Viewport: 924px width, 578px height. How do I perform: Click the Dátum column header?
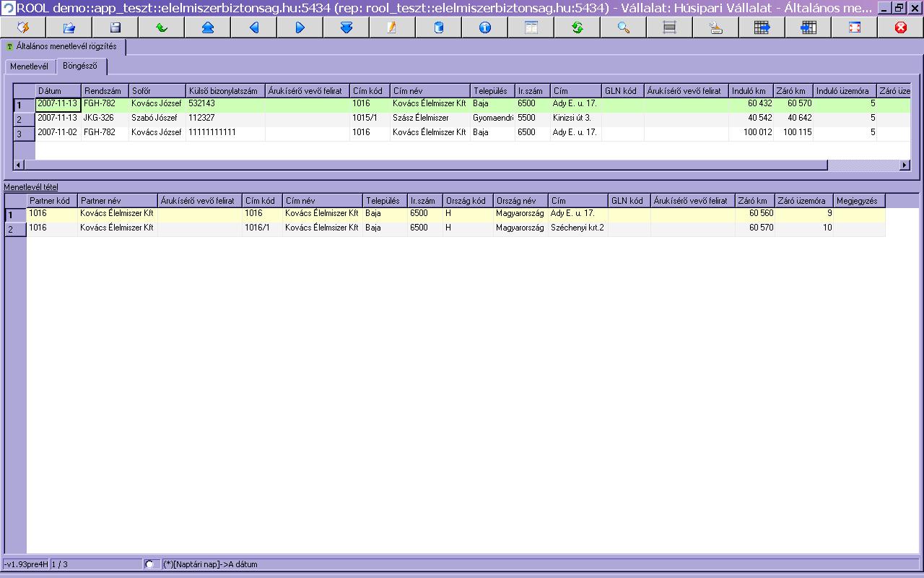(58, 91)
